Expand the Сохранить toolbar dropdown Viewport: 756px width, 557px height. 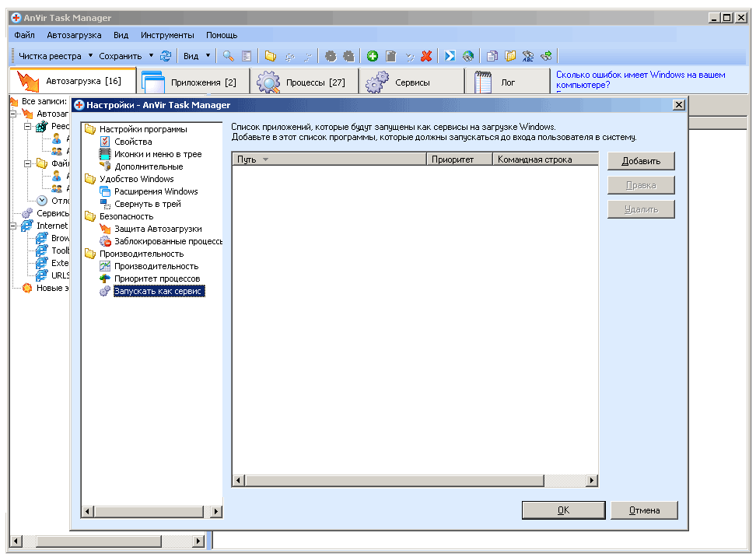151,56
